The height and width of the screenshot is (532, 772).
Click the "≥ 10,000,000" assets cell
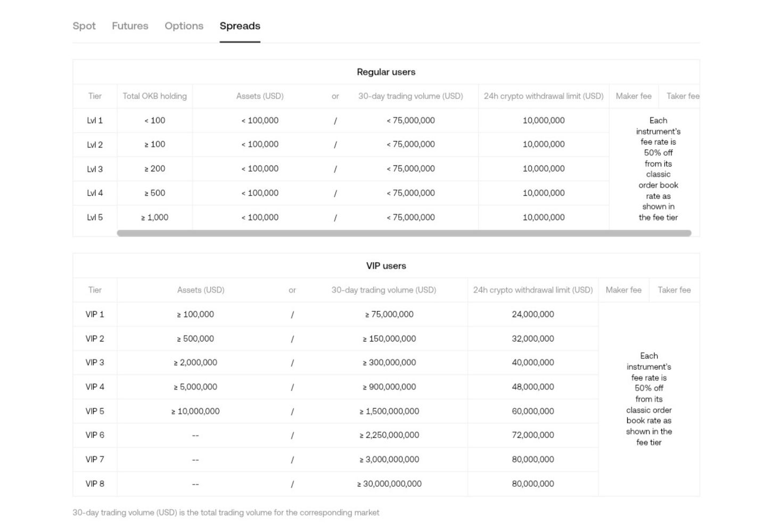195,411
